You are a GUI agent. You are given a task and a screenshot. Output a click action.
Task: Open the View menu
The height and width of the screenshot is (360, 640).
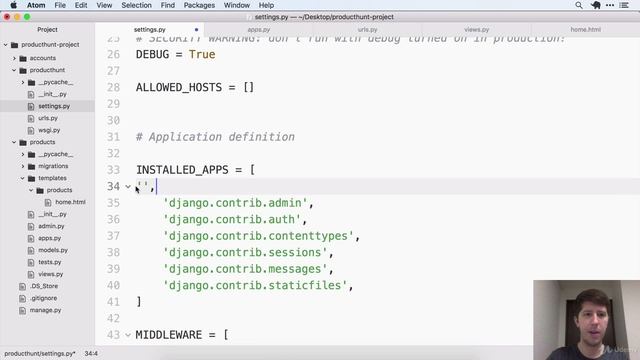tap(104, 5)
